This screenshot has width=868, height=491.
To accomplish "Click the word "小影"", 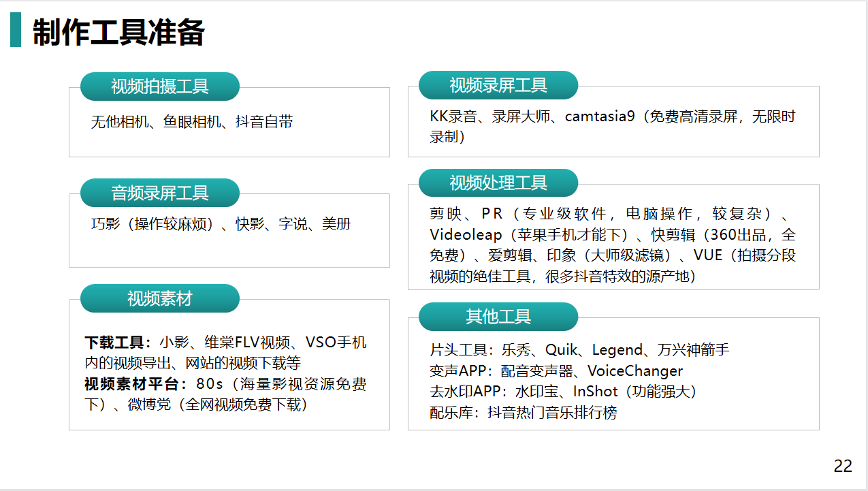I will pos(174,342).
